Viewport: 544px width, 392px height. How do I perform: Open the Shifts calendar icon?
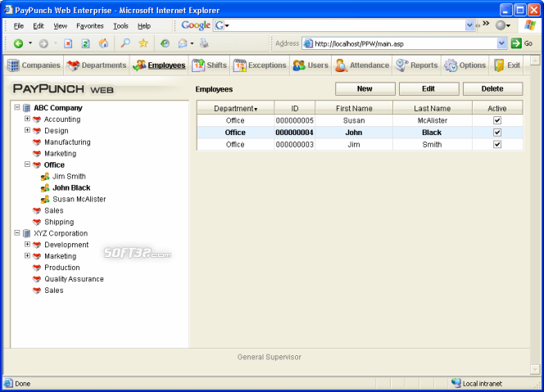pyautogui.click(x=198, y=65)
